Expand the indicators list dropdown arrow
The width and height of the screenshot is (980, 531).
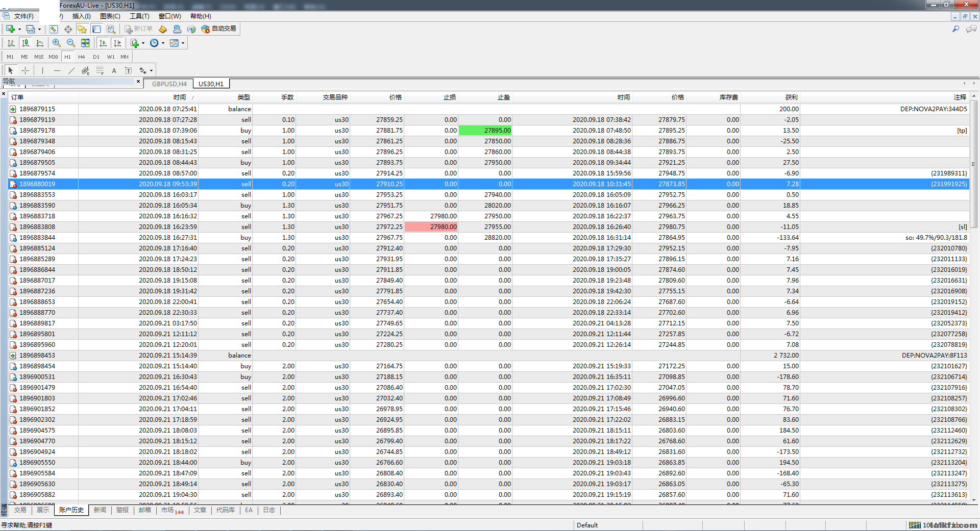(x=143, y=43)
